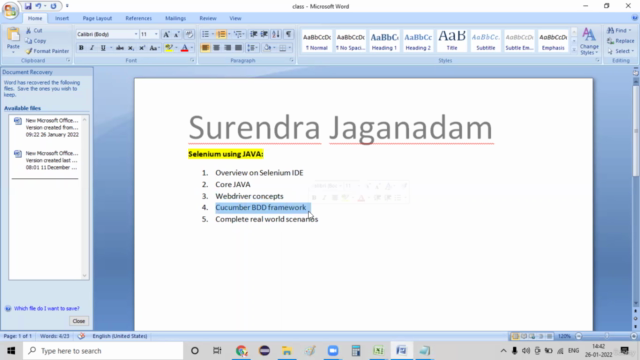Open Find in Editing group
The height and width of the screenshot is (360, 640).
pos(619,31)
